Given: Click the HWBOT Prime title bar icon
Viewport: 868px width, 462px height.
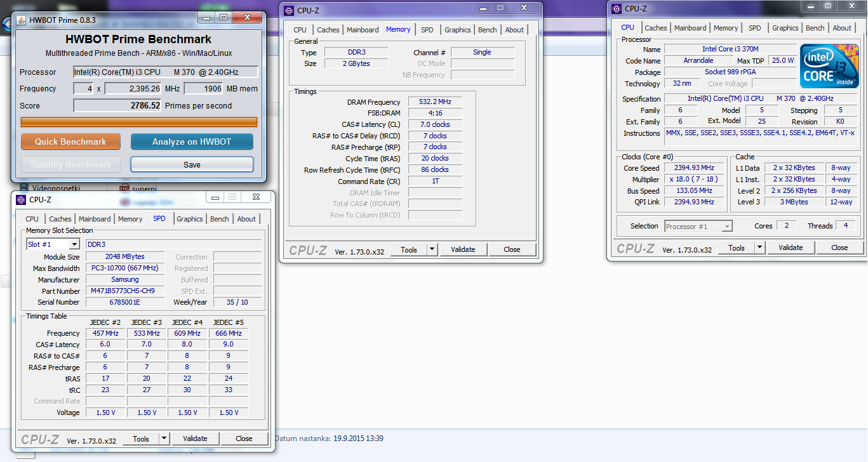Looking at the screenshot, I should click(x=21, y=20).
